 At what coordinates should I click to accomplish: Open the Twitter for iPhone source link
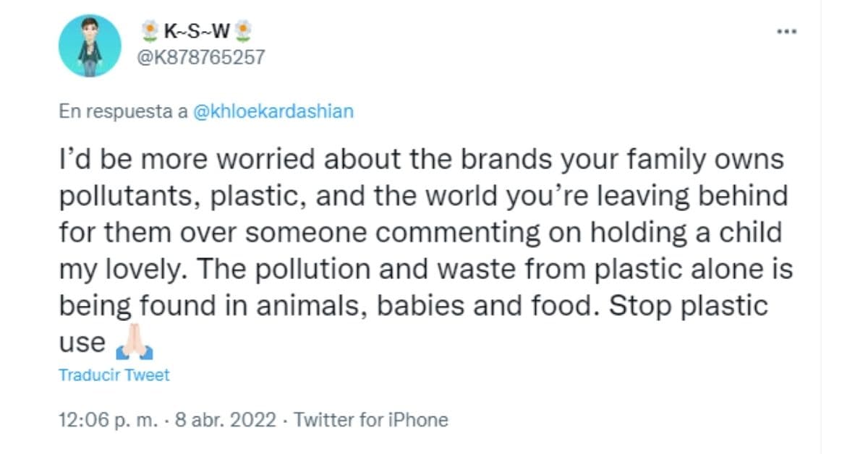371,419
